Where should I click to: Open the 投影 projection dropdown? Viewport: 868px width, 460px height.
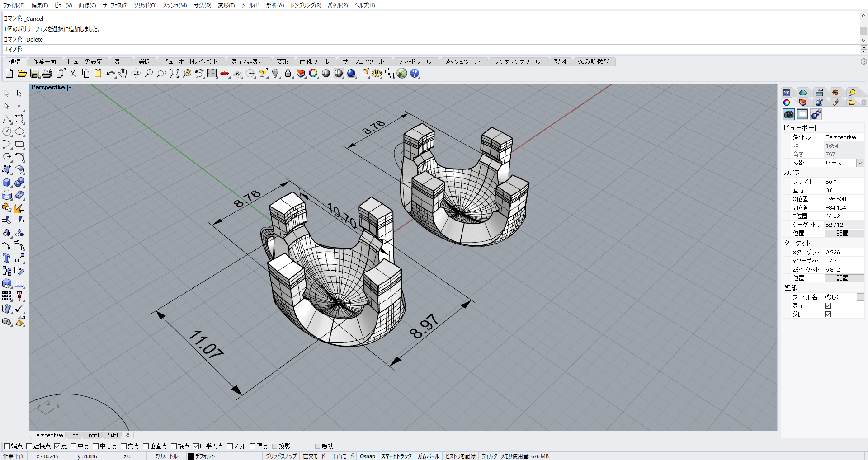coord(860,163)
